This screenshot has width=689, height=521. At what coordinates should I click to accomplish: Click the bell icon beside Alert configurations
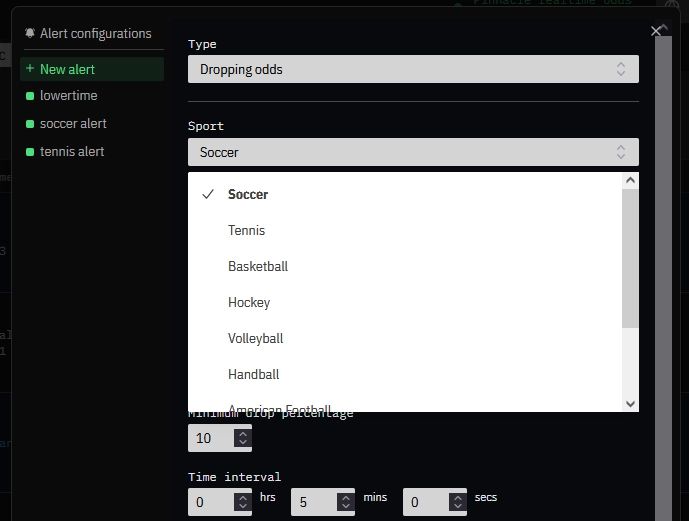click(x=30, y=33)
